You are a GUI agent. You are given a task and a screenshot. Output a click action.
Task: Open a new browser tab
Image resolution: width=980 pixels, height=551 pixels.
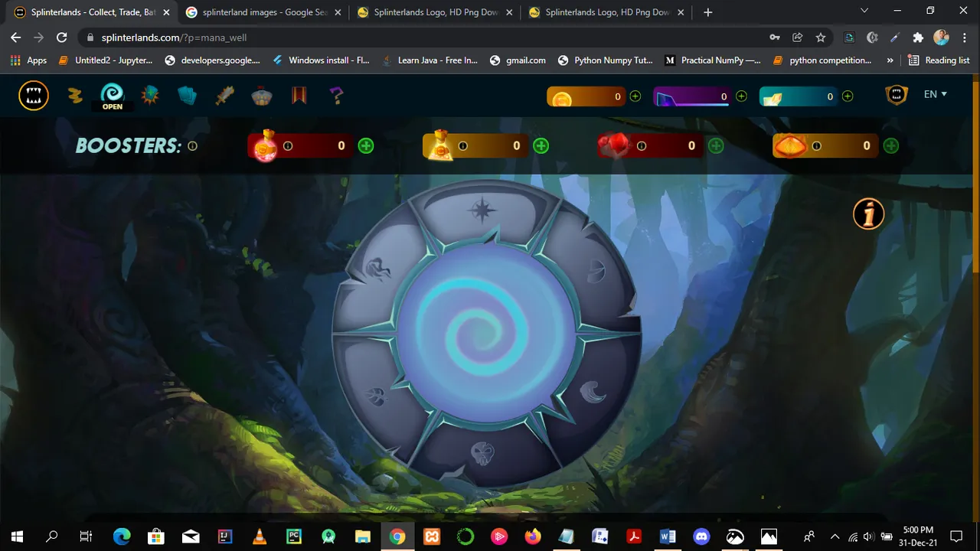pyautogui.click(x=707, y=12)
